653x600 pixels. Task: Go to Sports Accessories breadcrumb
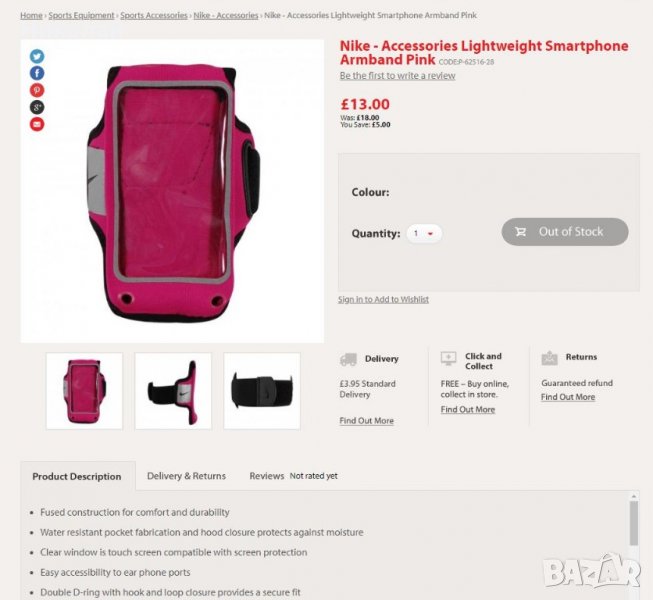point(154,15)
